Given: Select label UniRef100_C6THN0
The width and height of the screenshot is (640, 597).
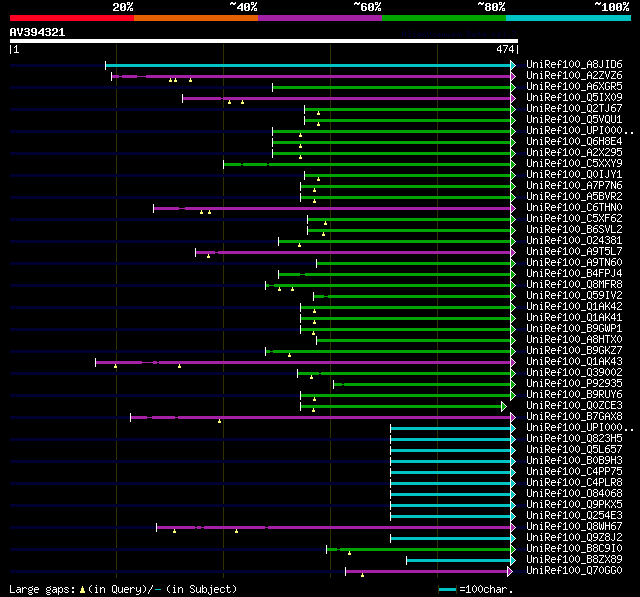Looking at the screenshot, I should point(574,208).
